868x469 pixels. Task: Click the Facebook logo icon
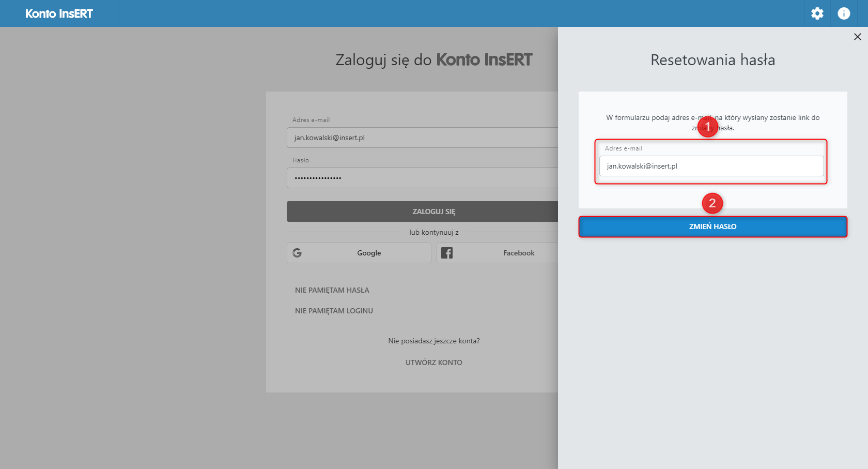447,253
